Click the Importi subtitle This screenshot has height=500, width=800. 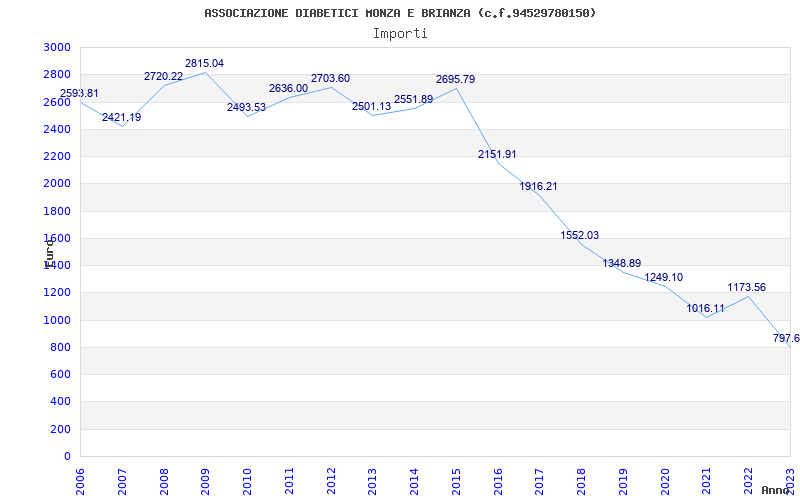pos(400,34)
